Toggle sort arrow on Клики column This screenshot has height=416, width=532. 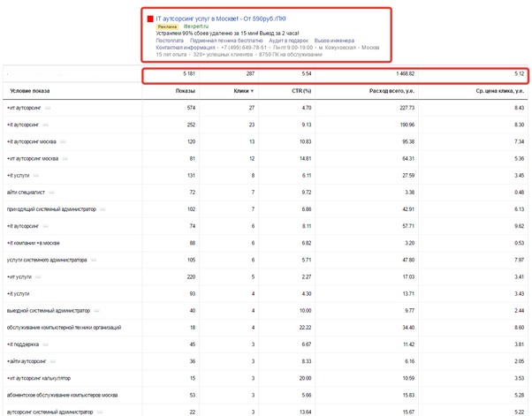(x=252, y=91)
